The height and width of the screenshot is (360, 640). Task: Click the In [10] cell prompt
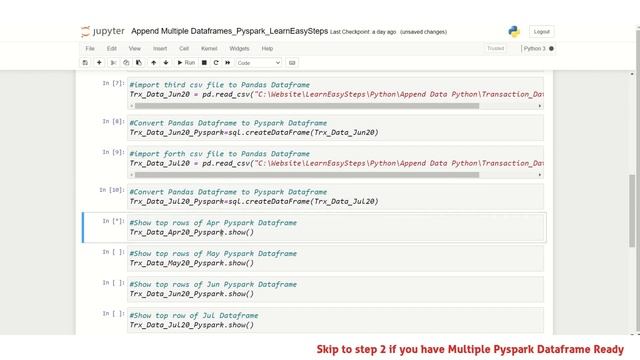point(111,190)
